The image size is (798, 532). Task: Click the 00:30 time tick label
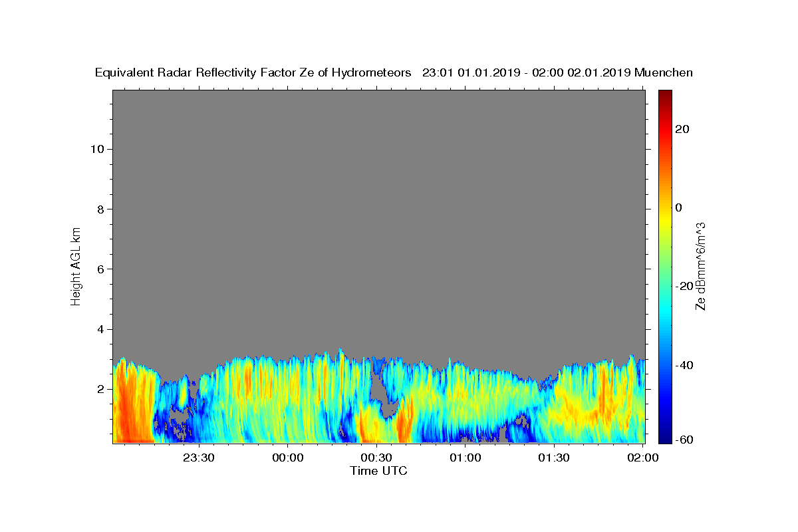click(x=376, y=458)
